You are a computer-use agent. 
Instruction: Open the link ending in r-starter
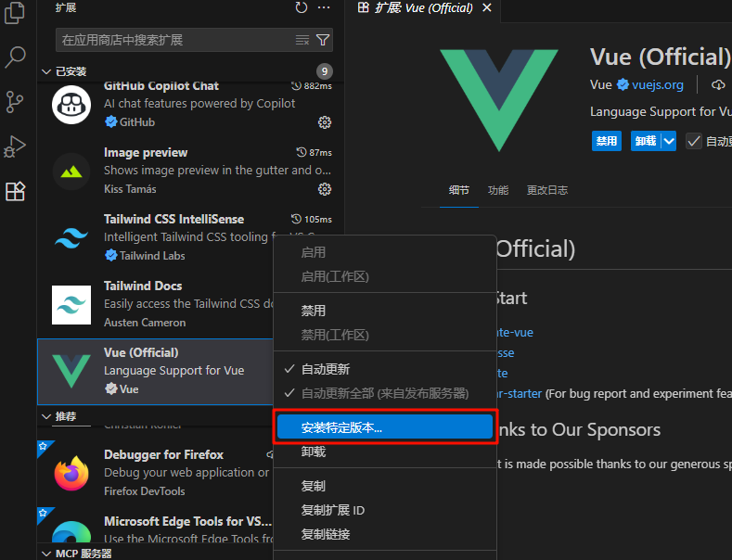coord(519,393)
